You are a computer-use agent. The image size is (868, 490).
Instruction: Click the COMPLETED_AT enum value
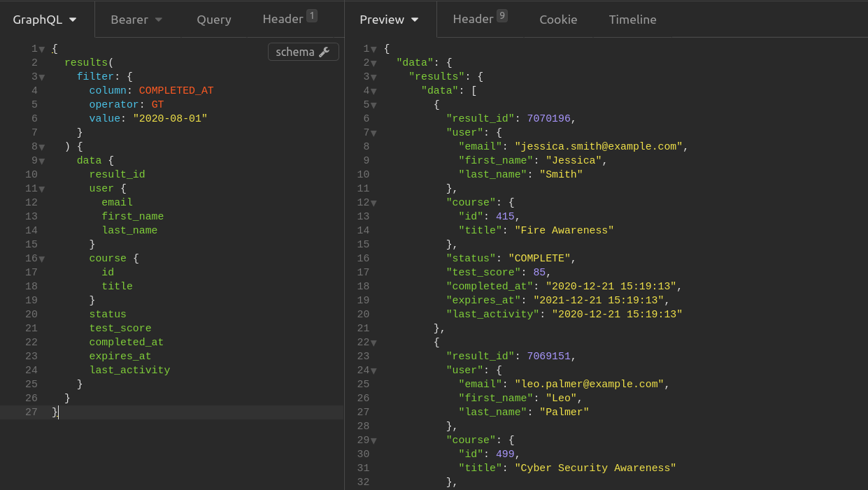point(176,90)
